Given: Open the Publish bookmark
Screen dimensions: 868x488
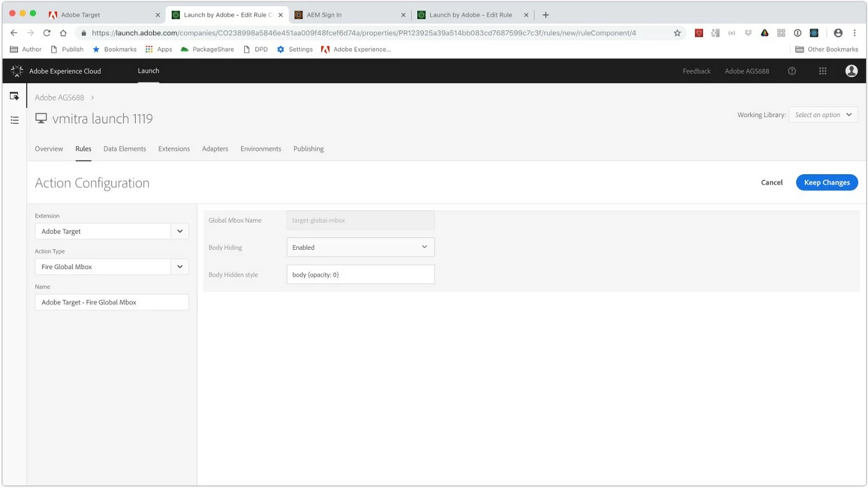Looking at the screenshot, I should pos(67,49).
